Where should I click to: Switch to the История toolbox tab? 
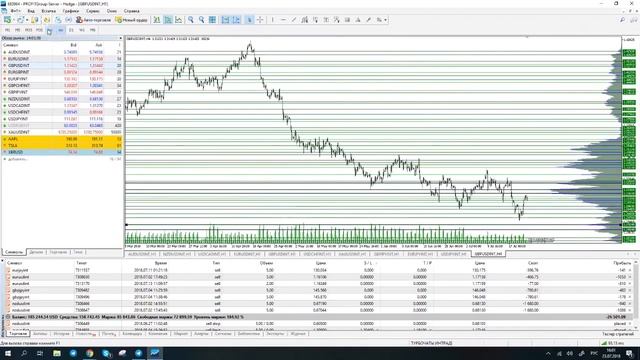(62, 334)
